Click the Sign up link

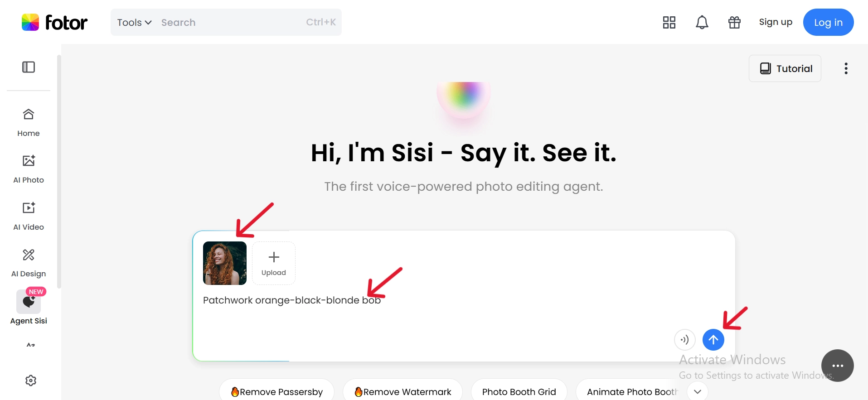click(776, 22)
